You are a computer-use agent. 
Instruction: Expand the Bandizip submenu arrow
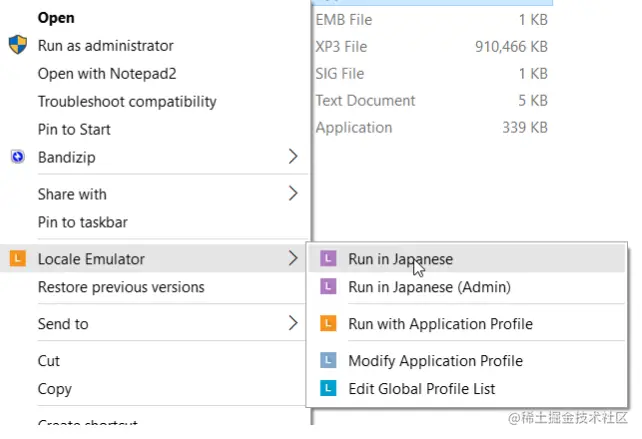293,157
